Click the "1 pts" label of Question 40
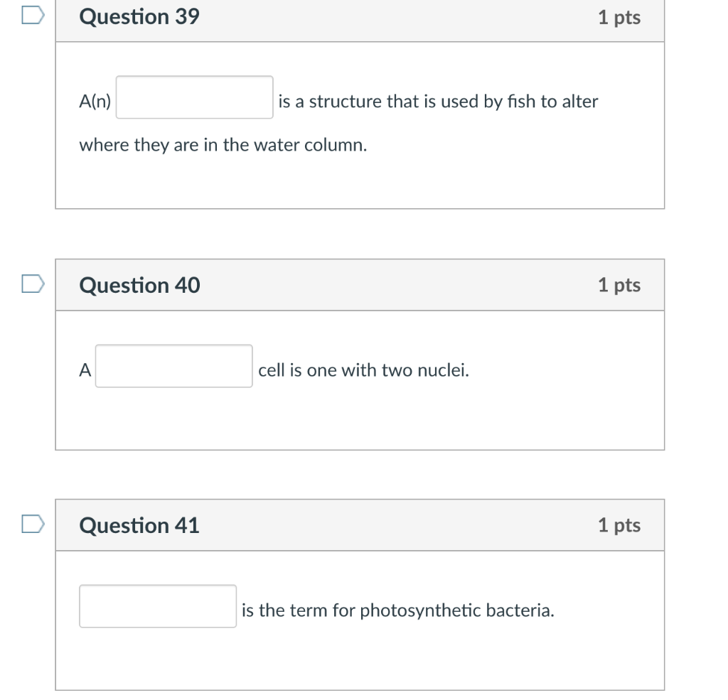Viewport: 728px width, 700px height. (619, 286)
